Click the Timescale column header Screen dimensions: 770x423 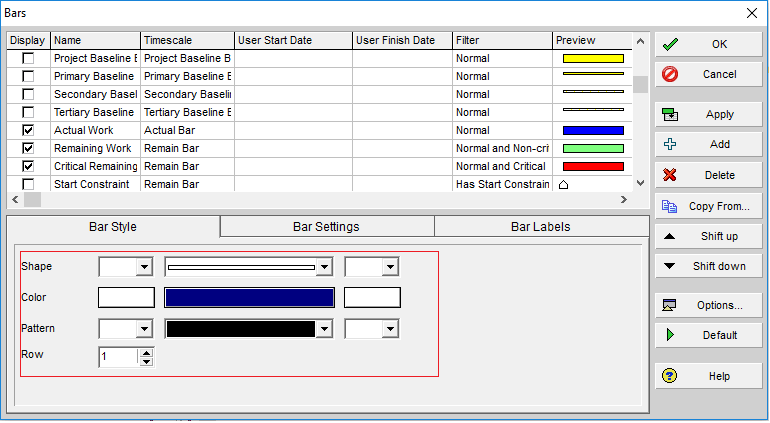click(x=188, y=40)
